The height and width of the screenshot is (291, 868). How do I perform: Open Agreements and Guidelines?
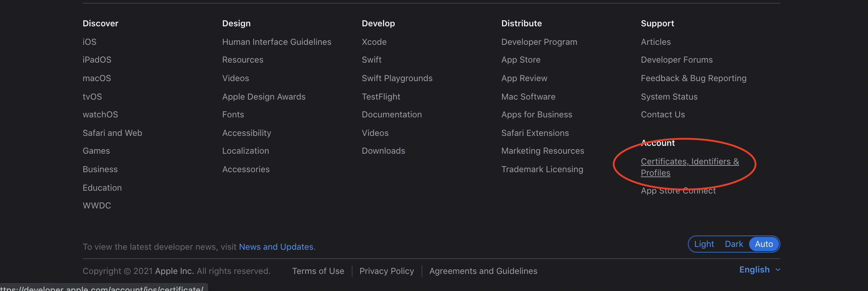pos(483,271)
